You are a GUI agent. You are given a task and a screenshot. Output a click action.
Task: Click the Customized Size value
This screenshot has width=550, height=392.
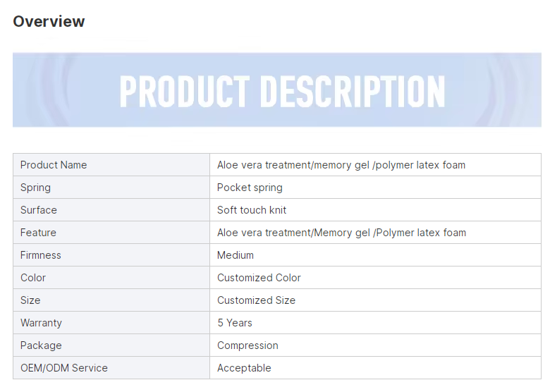256,300
